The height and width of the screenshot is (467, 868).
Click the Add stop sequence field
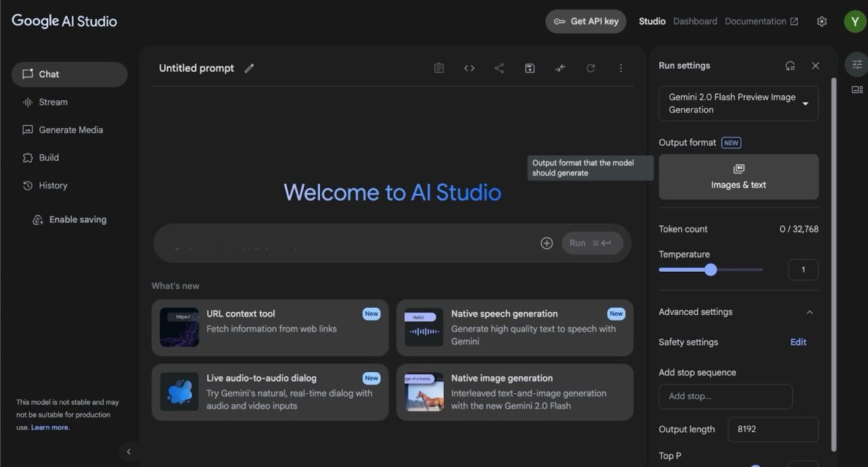click(726, 397)
